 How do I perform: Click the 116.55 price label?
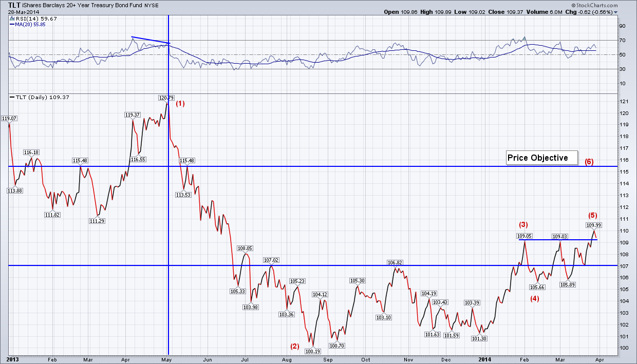(139, 160)
